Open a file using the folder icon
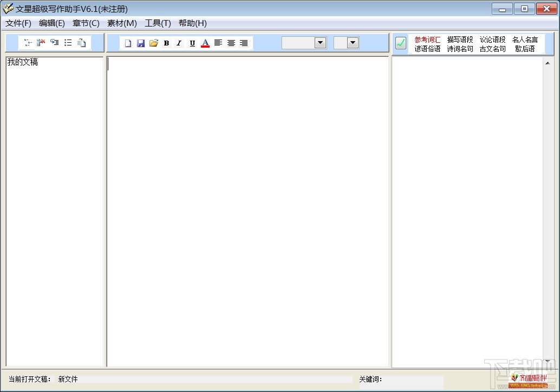This screenshot has width=560, height=392. (154, 43)
